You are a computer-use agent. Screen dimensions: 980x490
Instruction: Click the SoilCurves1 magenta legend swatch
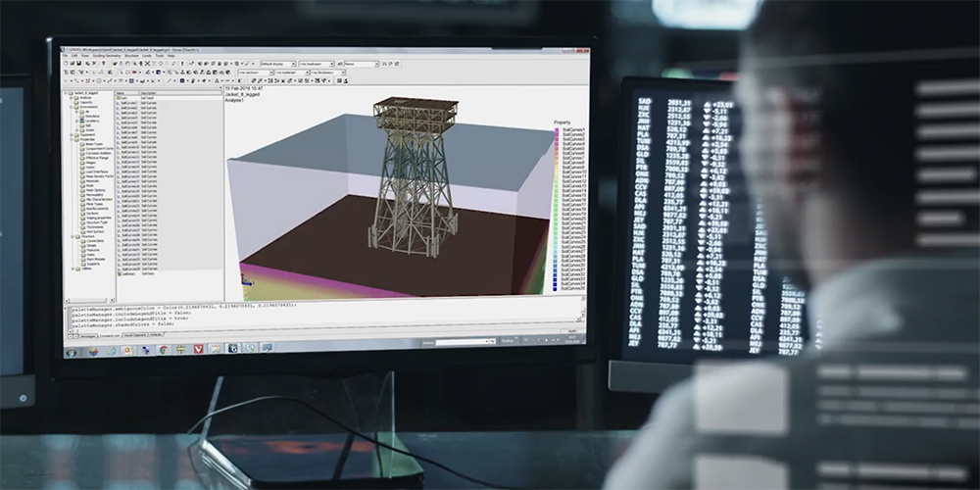[x=556, y=130]
